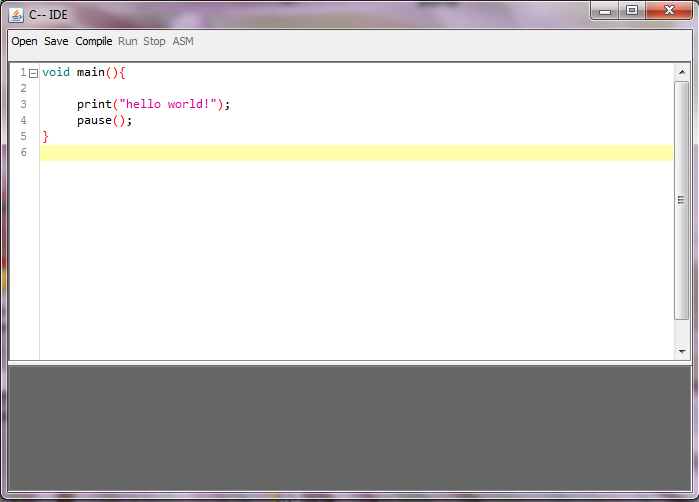This screenshot has width=699, height=502.
Task: Click line number 3 in gutter
Action: point(23,104)
